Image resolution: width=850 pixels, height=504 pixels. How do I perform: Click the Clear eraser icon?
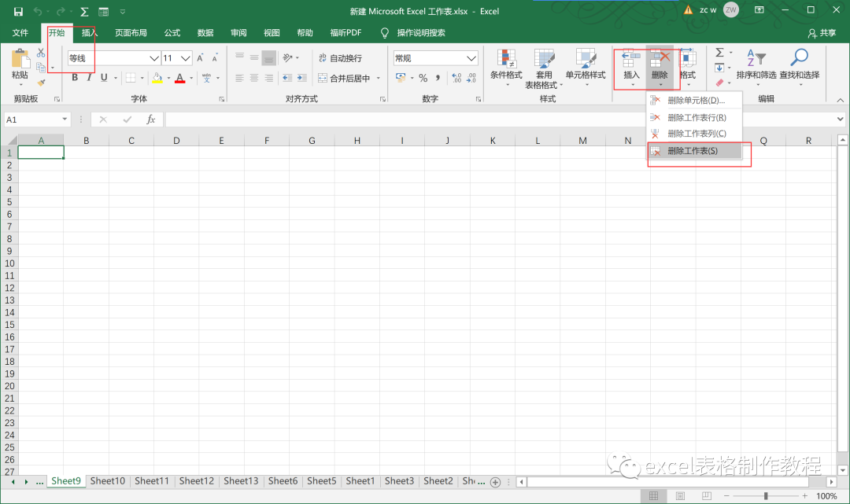tap(719, 83)
